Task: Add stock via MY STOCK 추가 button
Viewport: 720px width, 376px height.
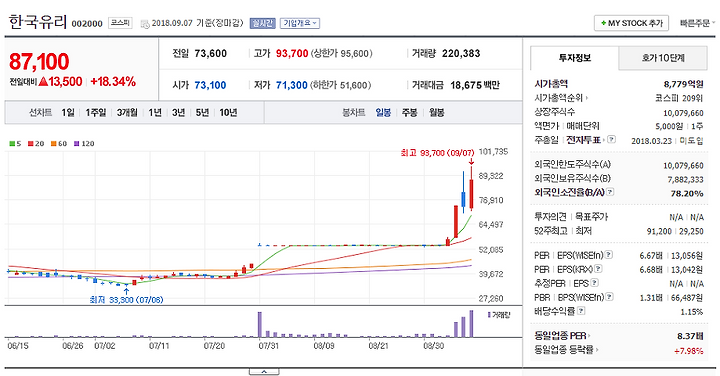Action: pyautogui.click(x=631, y=23)
